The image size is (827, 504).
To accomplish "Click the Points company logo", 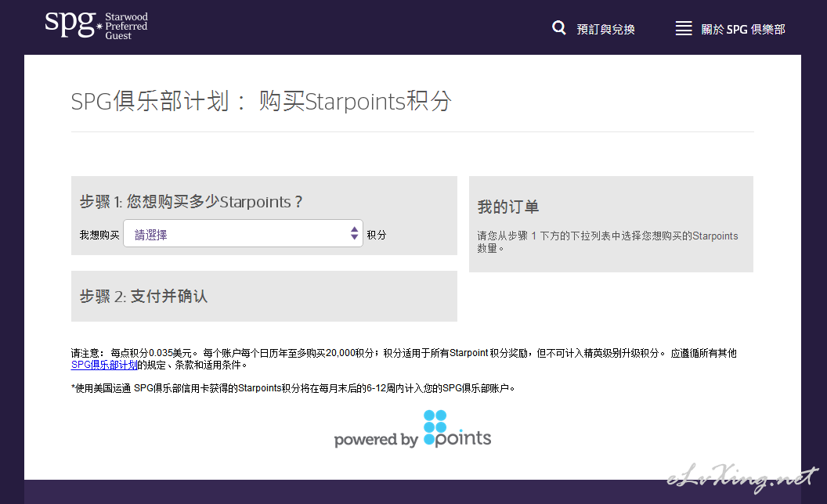I will (457, 429).
